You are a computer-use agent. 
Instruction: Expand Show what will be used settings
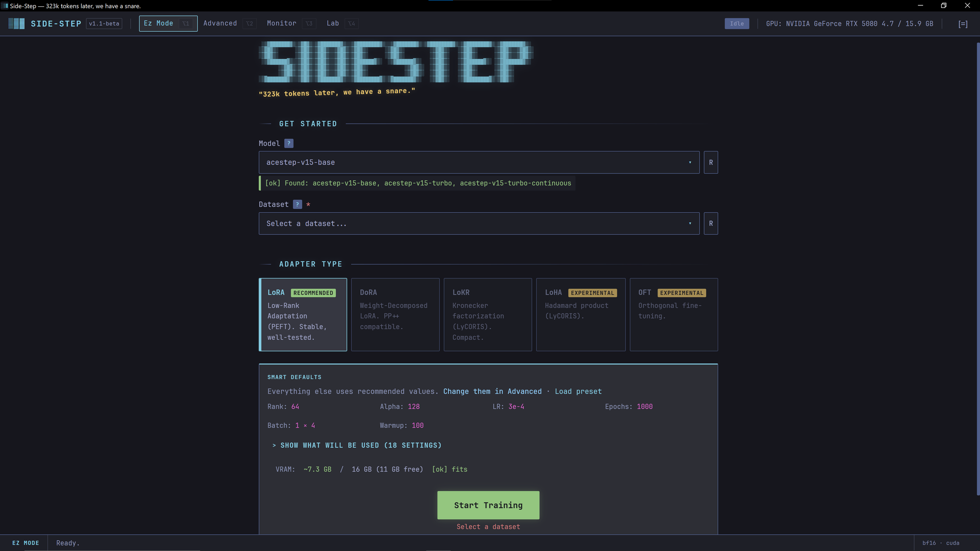tap(357, 446)
